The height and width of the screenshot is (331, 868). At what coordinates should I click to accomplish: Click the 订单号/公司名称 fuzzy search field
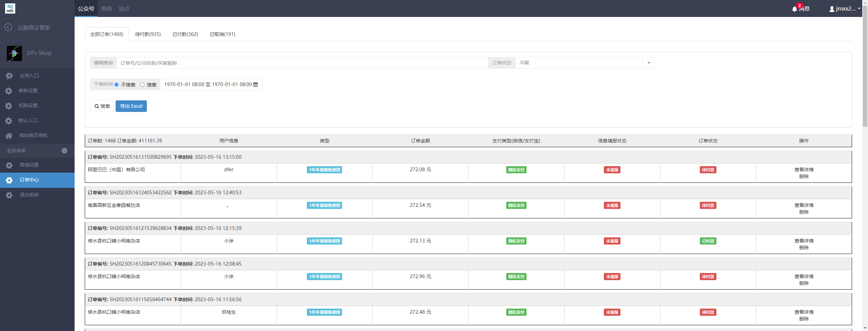302,63
